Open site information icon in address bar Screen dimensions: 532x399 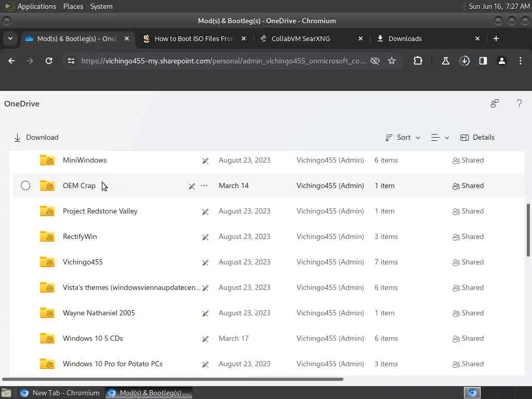tap(71, 61)
